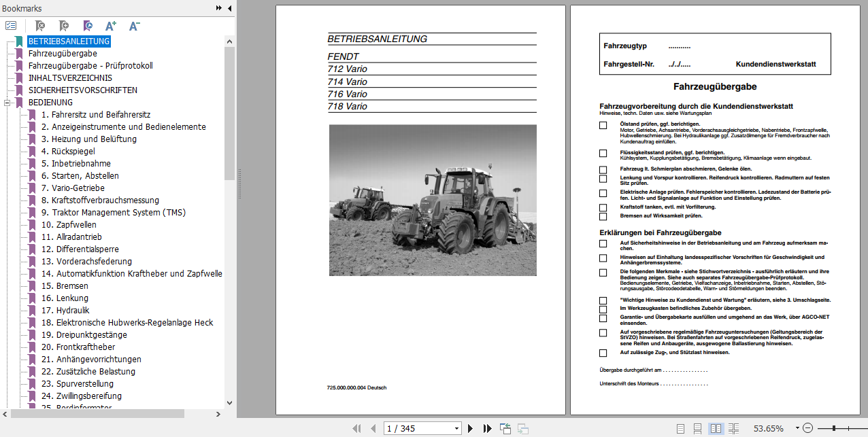Image resolution: width=868 pixels, height=437 pixels.
Task: Select the BETRIEBSANLEITUNG bookmark
Action: [x=69, y=41]
